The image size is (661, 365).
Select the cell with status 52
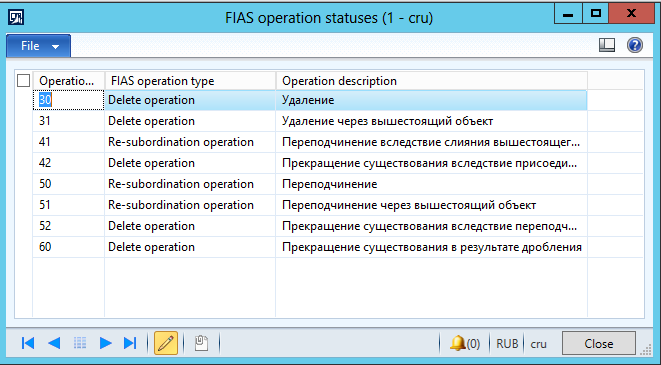coord(68,226)
